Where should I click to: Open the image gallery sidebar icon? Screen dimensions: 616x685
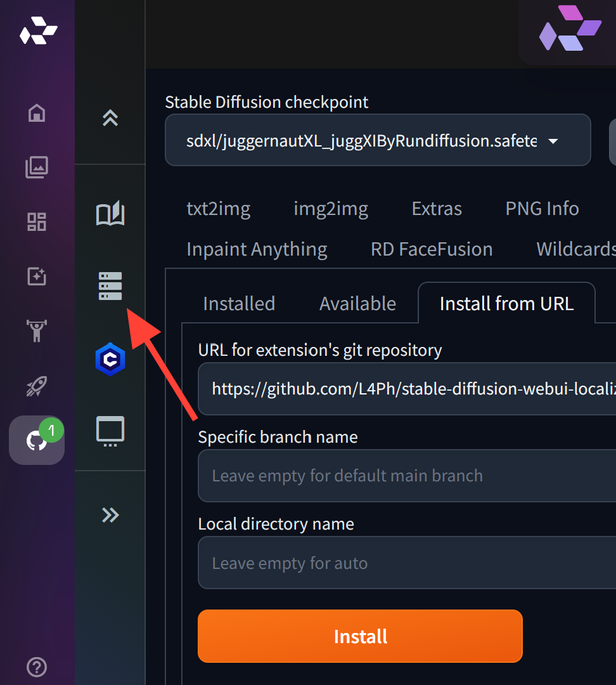pyautogui.click(x=36, y=167)
